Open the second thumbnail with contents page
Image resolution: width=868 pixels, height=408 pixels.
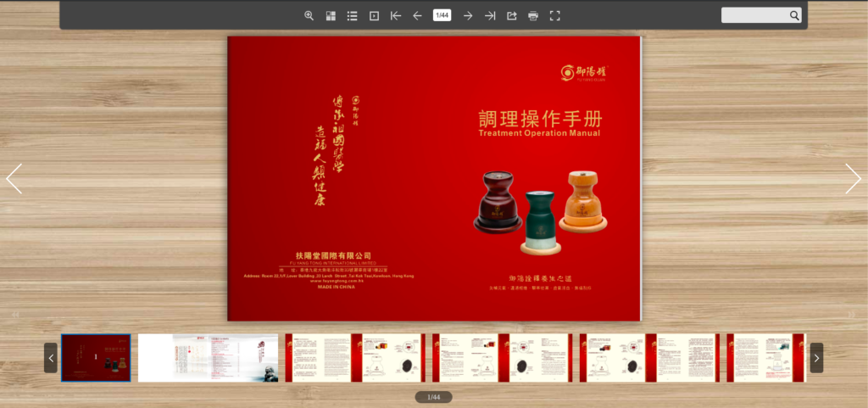click(209, 358)
